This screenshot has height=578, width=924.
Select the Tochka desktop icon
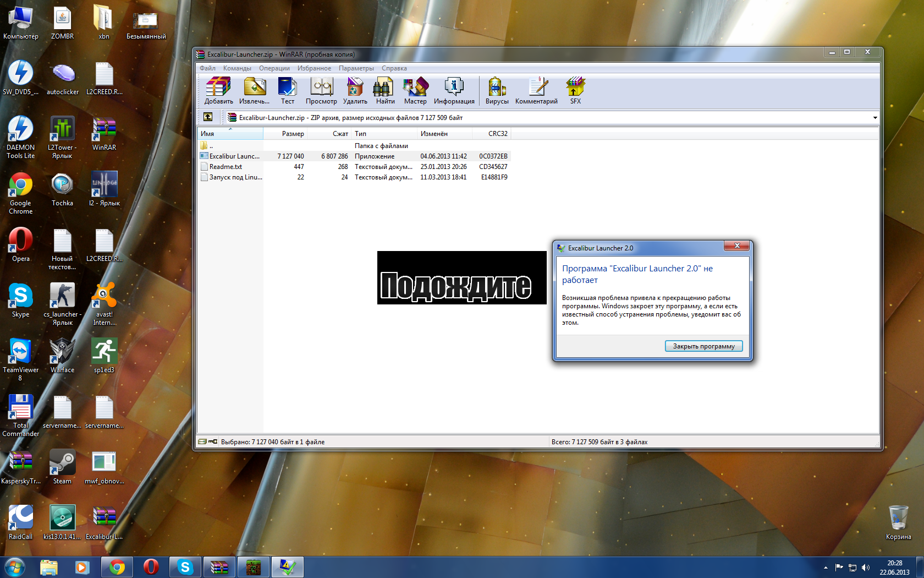tap(62, 190)
